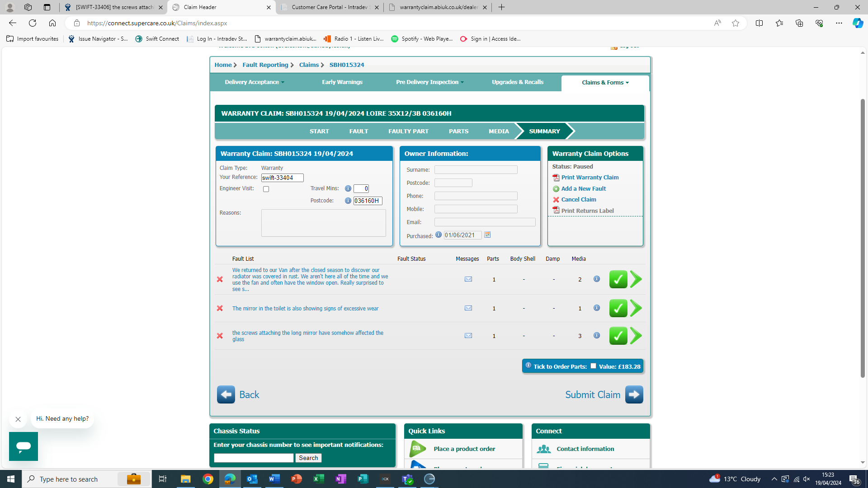
Task: Open the chat help bubble icon
Action: tap(24, 446)
